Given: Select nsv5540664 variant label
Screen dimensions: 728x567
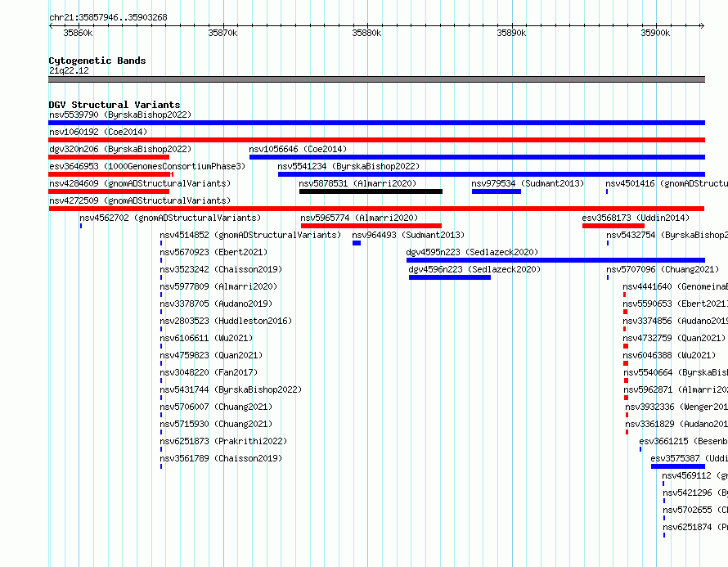Looking at the screenshot, I should point(676,372).
